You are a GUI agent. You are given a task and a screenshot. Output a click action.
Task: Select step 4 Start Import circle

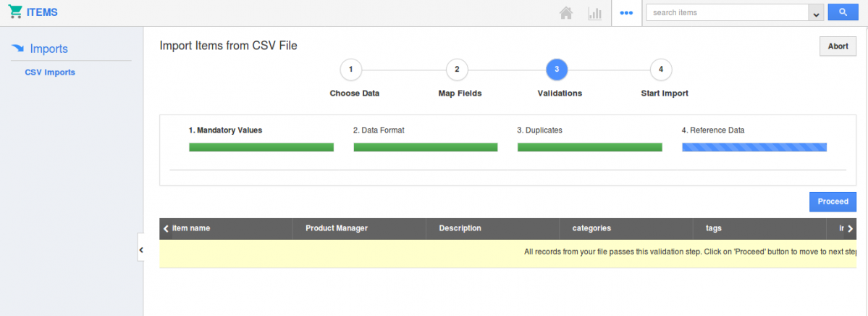click(x=661, y=70)
